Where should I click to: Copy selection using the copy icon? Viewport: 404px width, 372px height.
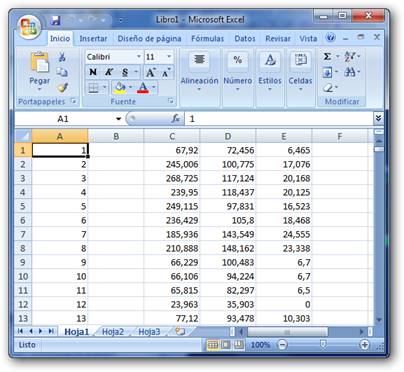click(x=62, y=72)
